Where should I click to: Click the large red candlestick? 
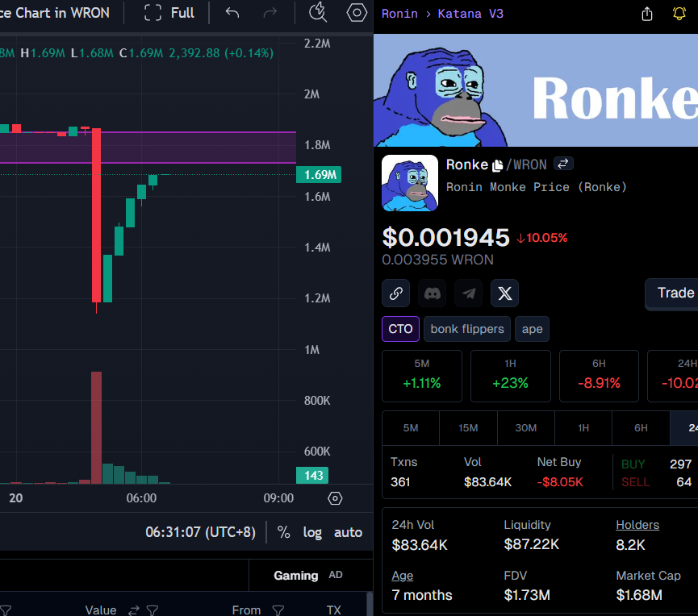[x=96, y=216]
